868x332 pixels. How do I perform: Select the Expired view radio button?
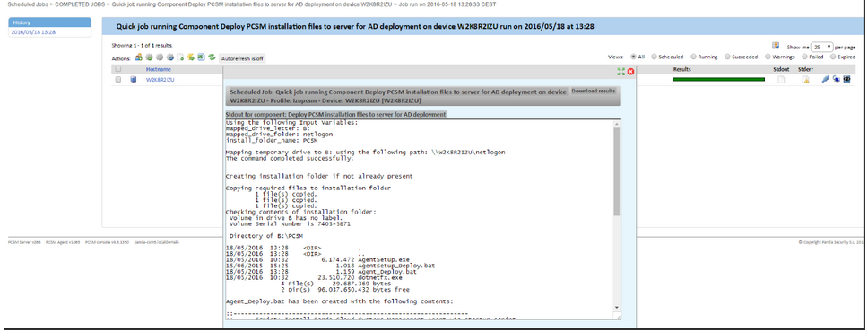pos(834,57)
